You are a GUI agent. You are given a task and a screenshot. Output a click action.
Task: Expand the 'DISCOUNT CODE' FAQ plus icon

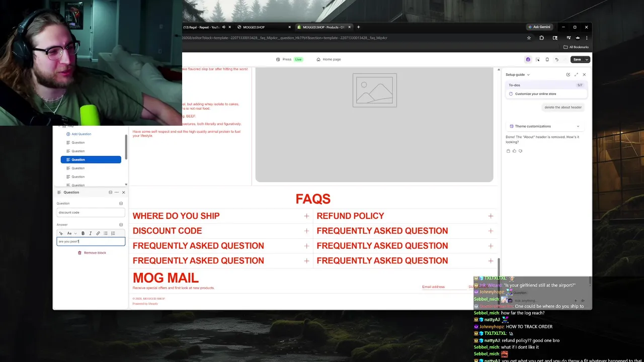(306, 231)
